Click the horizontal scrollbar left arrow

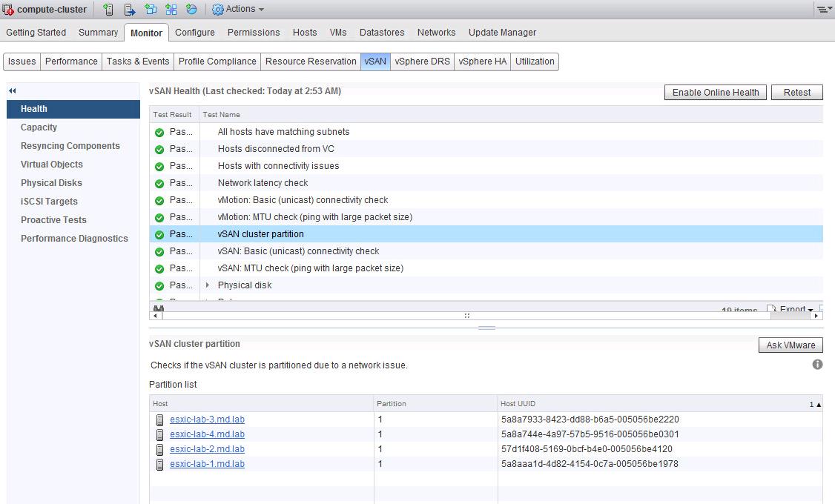(155, 316)
